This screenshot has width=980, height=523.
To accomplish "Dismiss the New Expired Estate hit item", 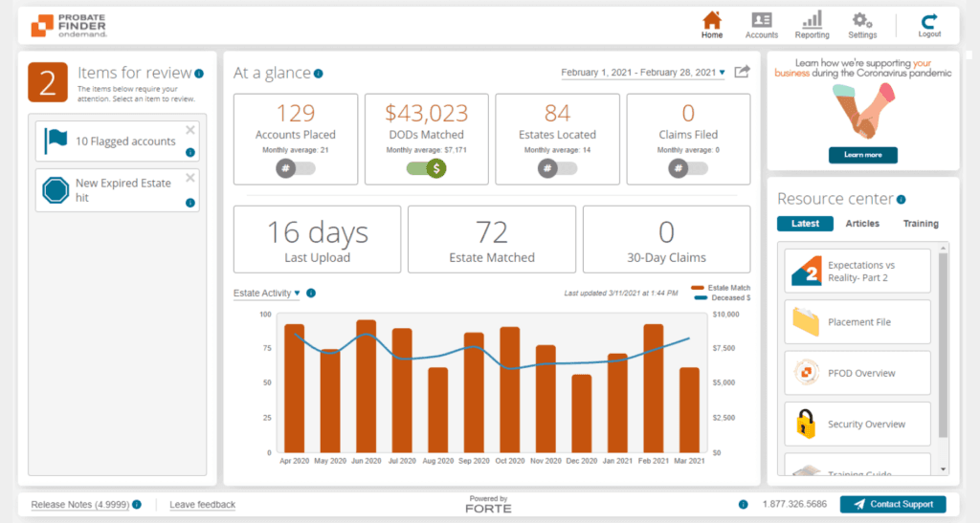I will coord(190,179).
